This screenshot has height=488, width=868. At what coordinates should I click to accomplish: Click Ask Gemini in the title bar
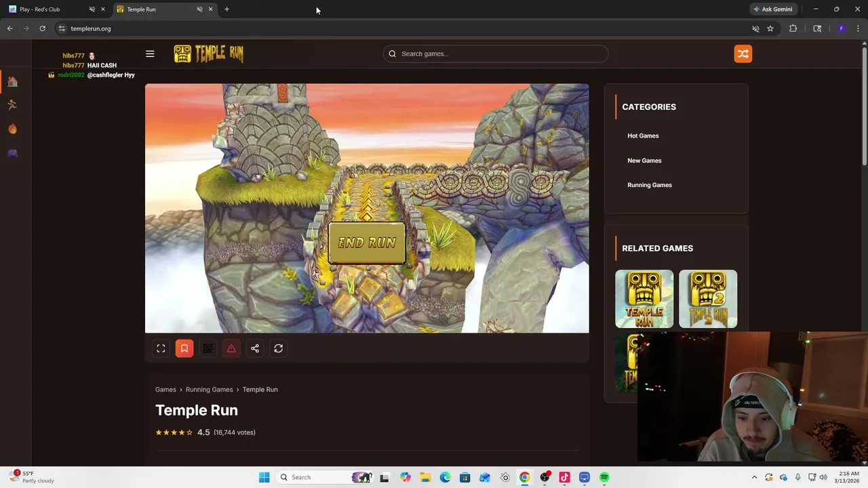[x=772, y=9]
